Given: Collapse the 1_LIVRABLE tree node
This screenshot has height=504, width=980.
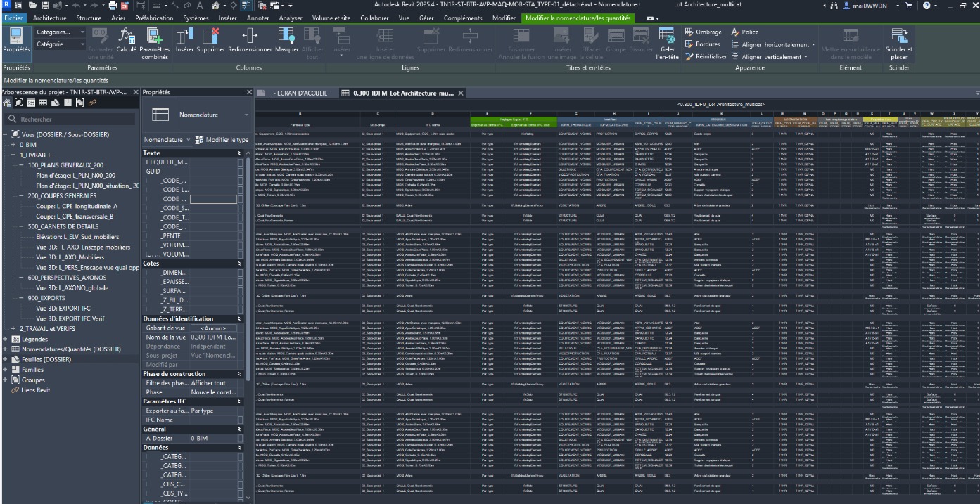Looking at the screenshot, I should pos(14,154).
